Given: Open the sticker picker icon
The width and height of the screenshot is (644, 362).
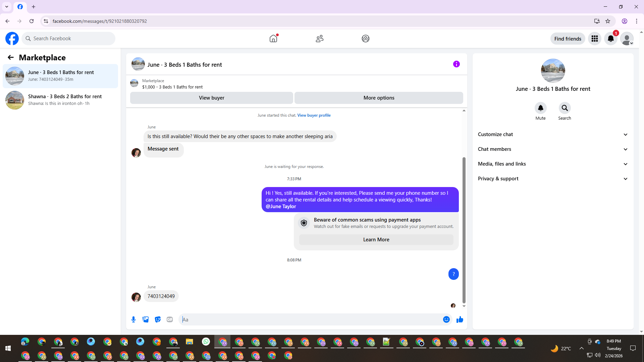Looking at the screenshot, I should coord(158,319).
